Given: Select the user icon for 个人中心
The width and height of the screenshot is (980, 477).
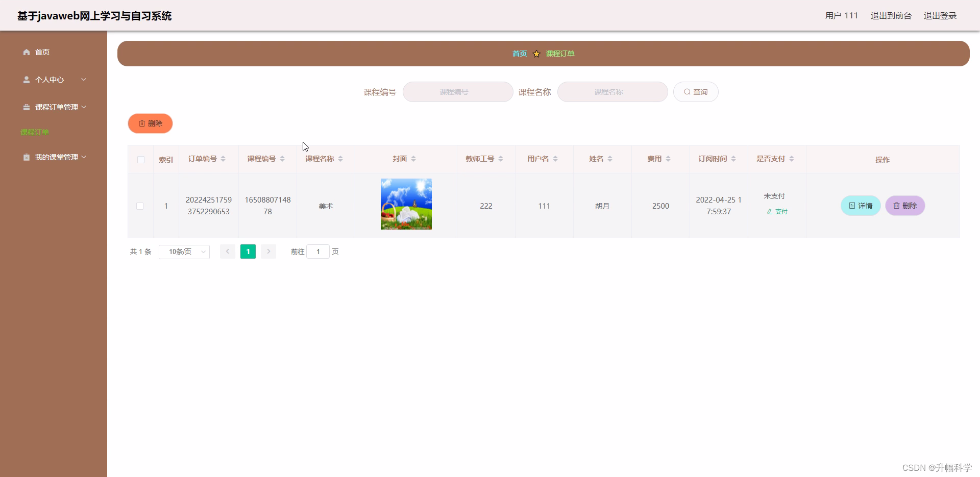Looking at the screenshot, I should [x=26, y=80].
